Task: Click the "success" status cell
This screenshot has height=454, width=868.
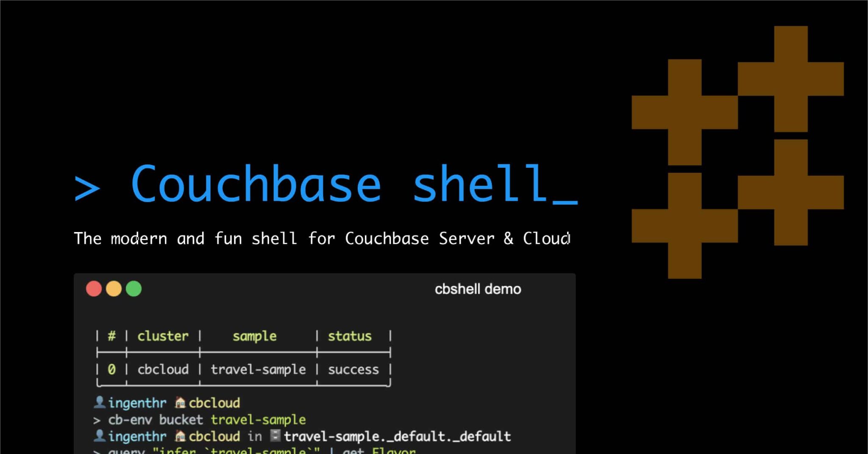Action: tap(353, 370)
